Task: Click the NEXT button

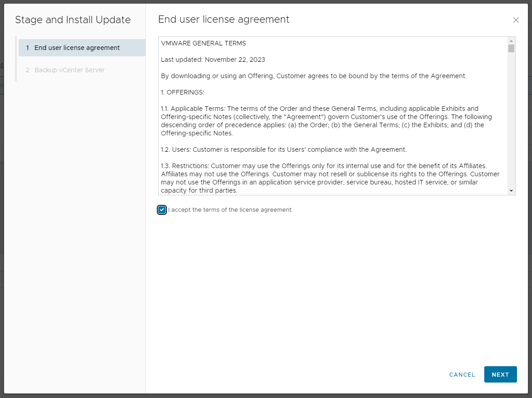Action: coord(500,374)
